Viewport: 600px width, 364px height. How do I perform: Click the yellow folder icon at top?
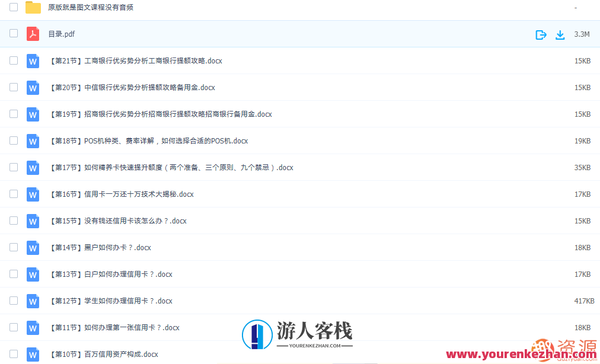click(32, 7)
